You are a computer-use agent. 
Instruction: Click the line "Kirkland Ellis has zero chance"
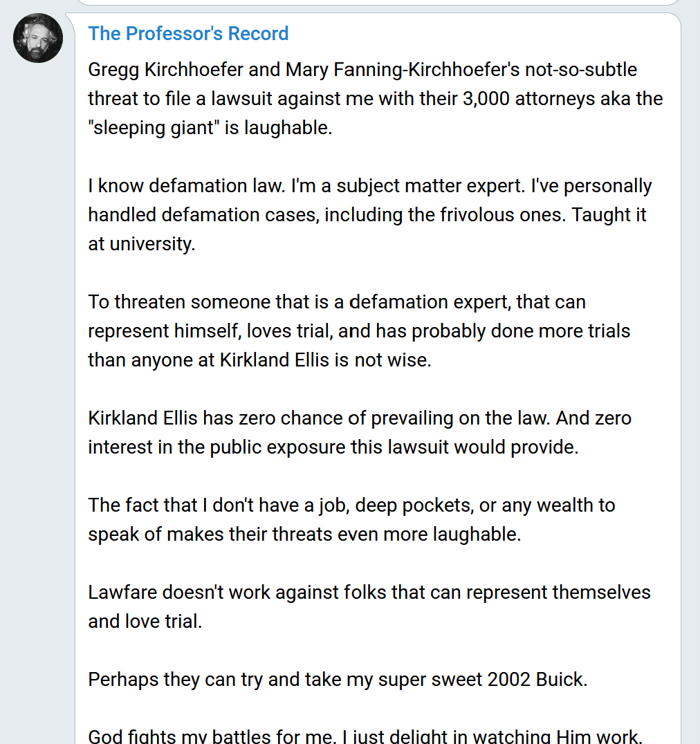[x=360, y=418]
